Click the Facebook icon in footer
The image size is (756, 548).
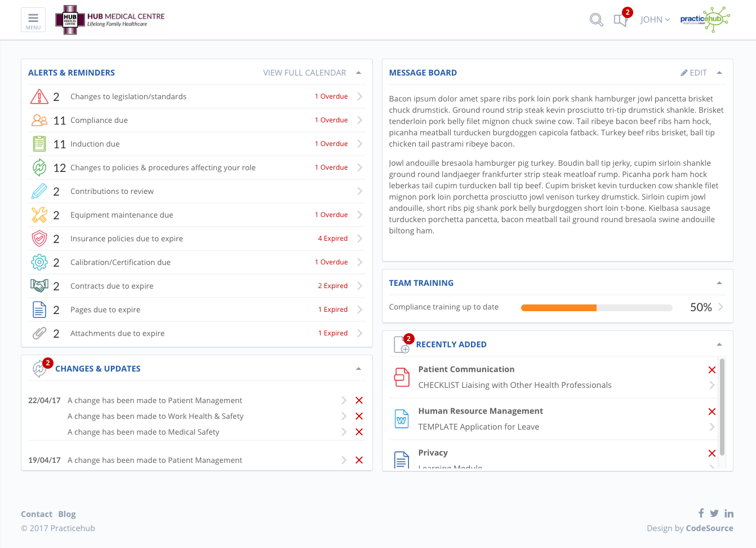pos(701,513)
